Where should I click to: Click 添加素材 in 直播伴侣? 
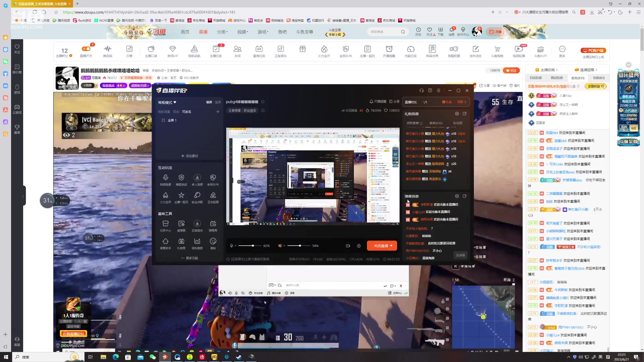[190, 156]
